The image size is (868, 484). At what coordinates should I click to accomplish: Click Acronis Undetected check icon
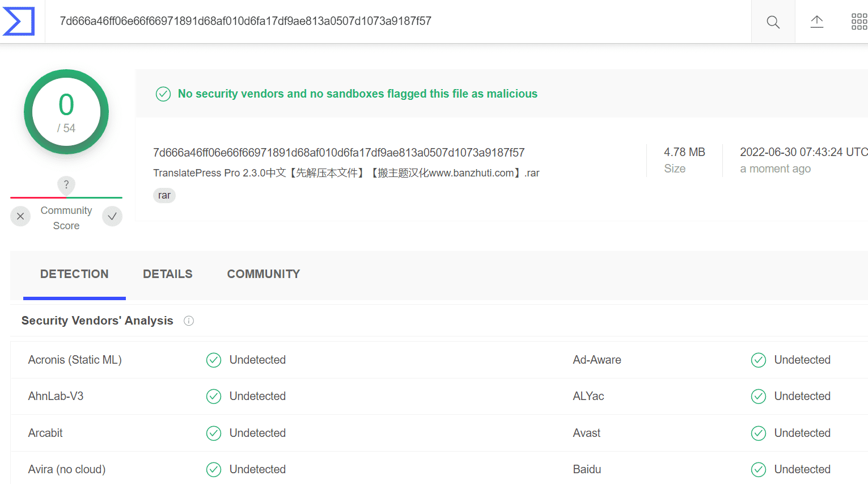(x=214, y=360)
